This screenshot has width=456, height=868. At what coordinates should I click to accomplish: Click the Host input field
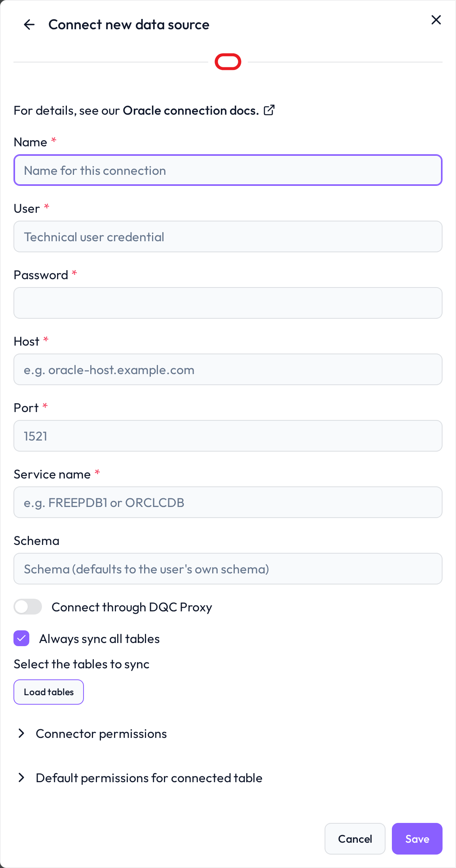(228, 369)
